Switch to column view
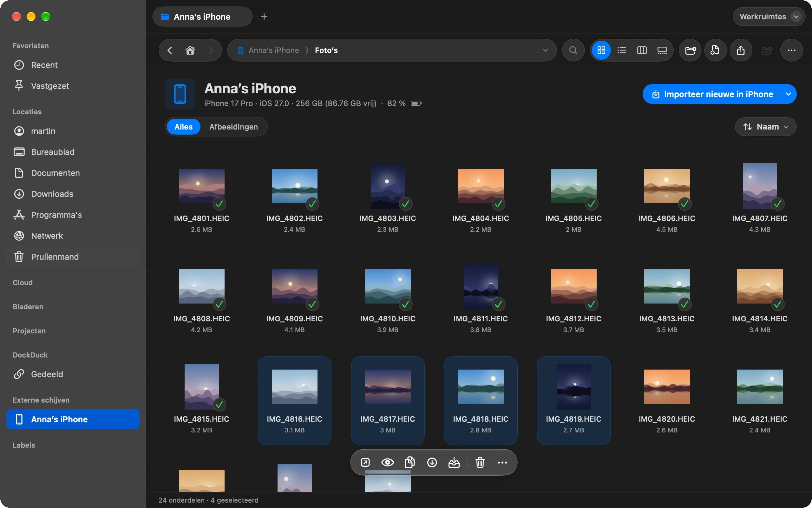The width and height of the screenshot is (812, 508). click(642, 50)
